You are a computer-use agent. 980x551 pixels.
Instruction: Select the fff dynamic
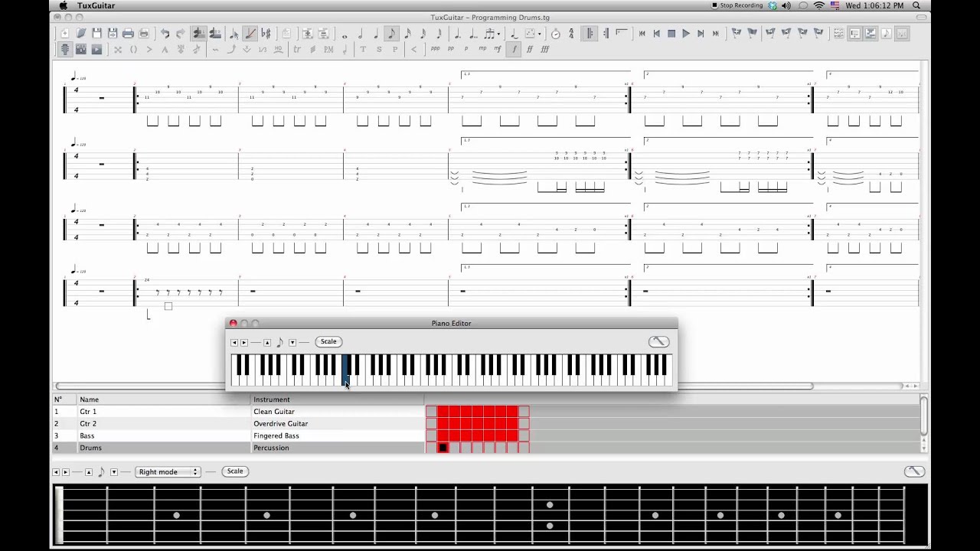(545, 49)
